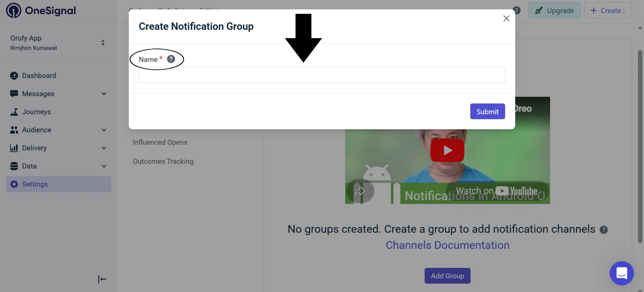Open the header help question mark icon

coord(517,10)
